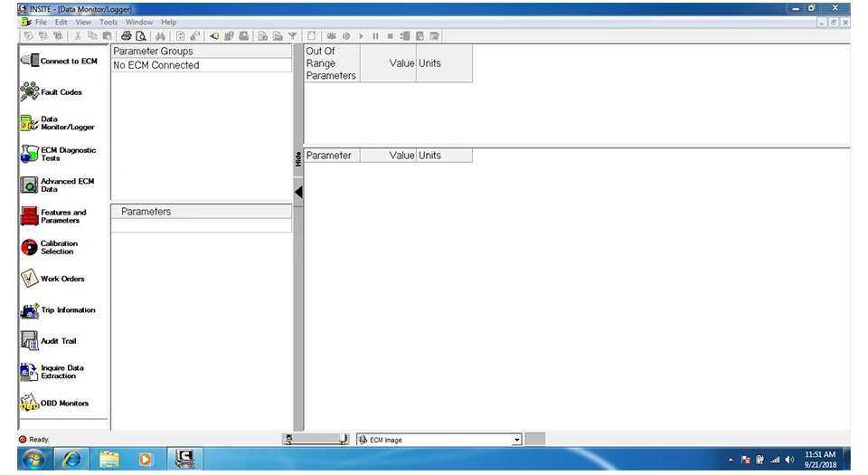Show Trip Information
The height and width of the screenshot is (475, 868).
[x=58, y=309]
